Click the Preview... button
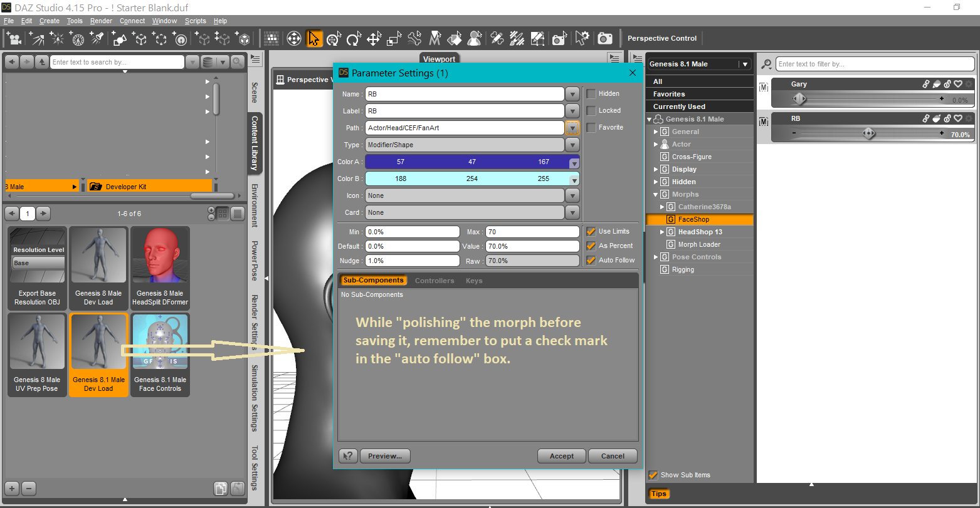This screenshot has width=980, height=508. 385,456
